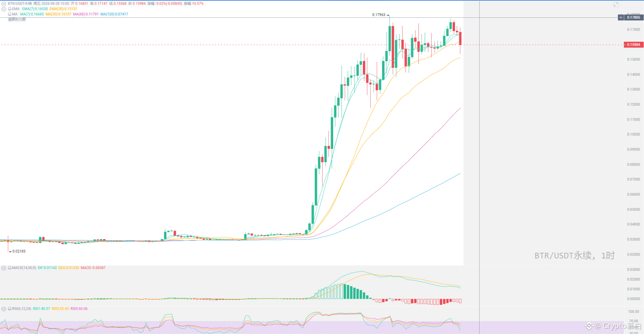Click the crosshair price label 0.17805

[x=634, y=17]
